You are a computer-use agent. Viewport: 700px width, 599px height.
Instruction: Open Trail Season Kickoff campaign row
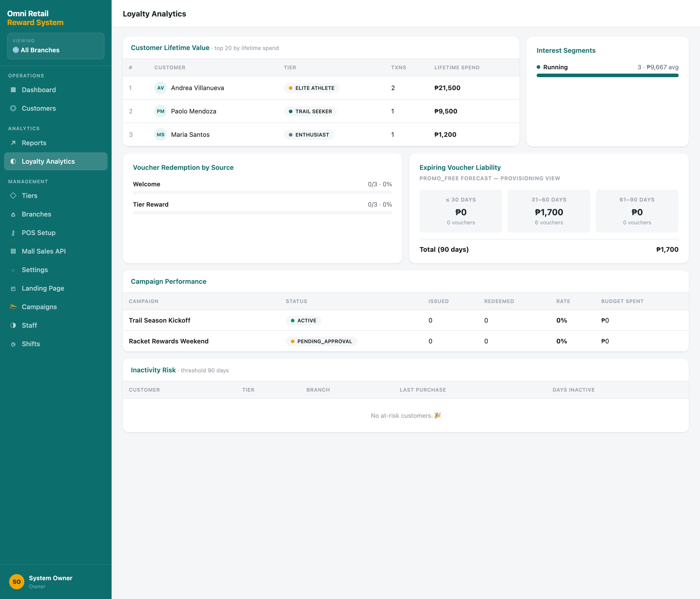(405, 321)
